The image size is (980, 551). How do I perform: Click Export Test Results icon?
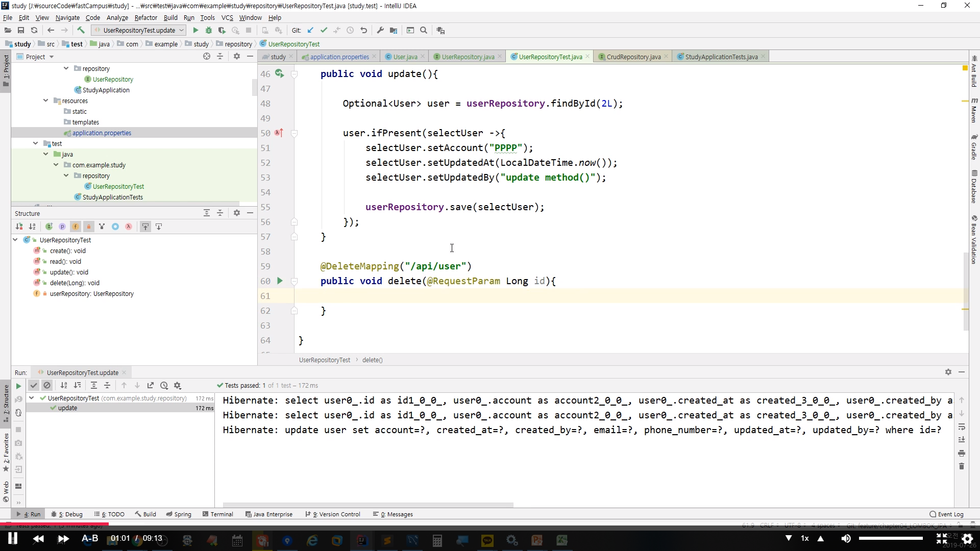coord(151,386)
